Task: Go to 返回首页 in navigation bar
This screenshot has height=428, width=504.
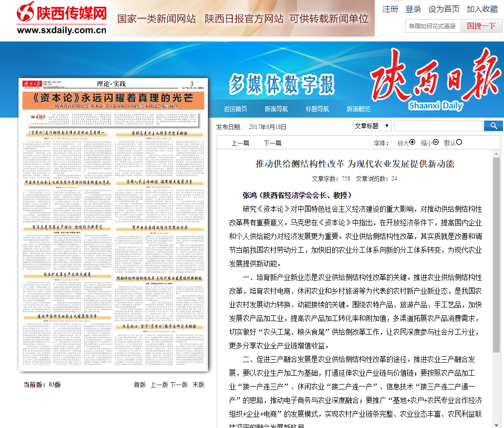Action: [235, 109]
